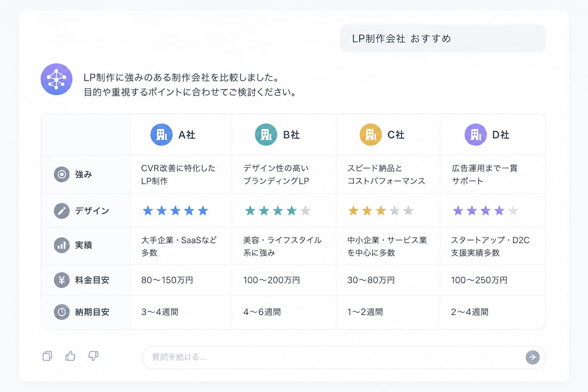Send message with the arrow button
The image size is (588, 392).
(x=532, y=357)
